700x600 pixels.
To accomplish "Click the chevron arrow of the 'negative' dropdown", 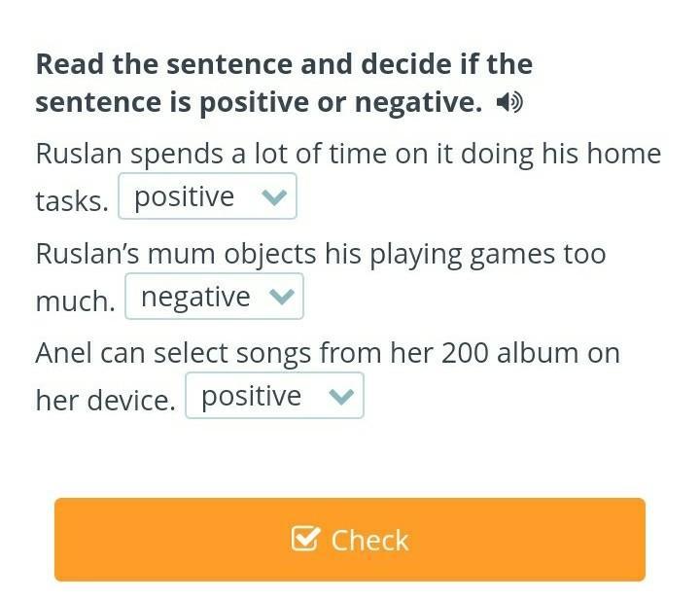I will pyautogui.click(x=281, y=297).
